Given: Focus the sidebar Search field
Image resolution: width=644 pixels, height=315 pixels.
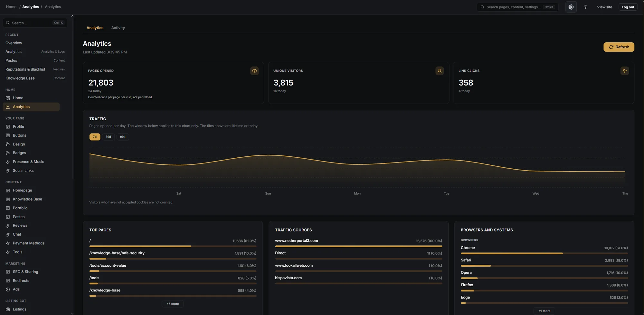Looking at the screenshot, I should pyautogui.click(x=35, y=23).
